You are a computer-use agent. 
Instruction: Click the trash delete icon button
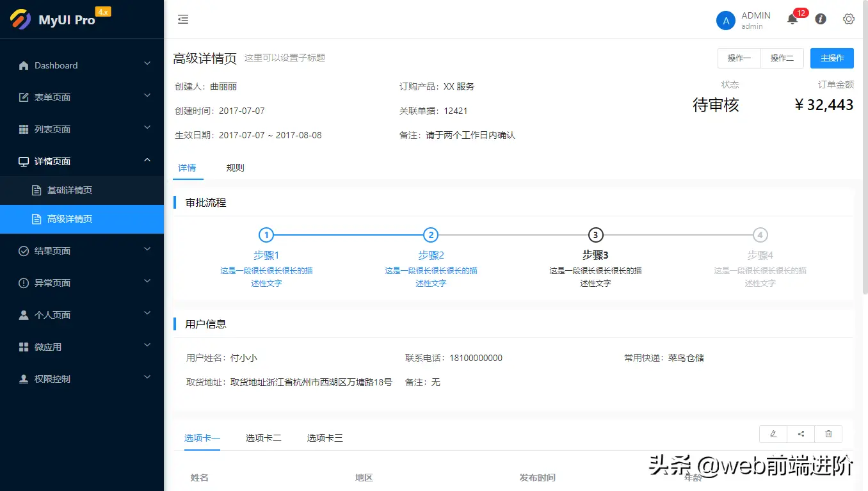coord(828,434)
